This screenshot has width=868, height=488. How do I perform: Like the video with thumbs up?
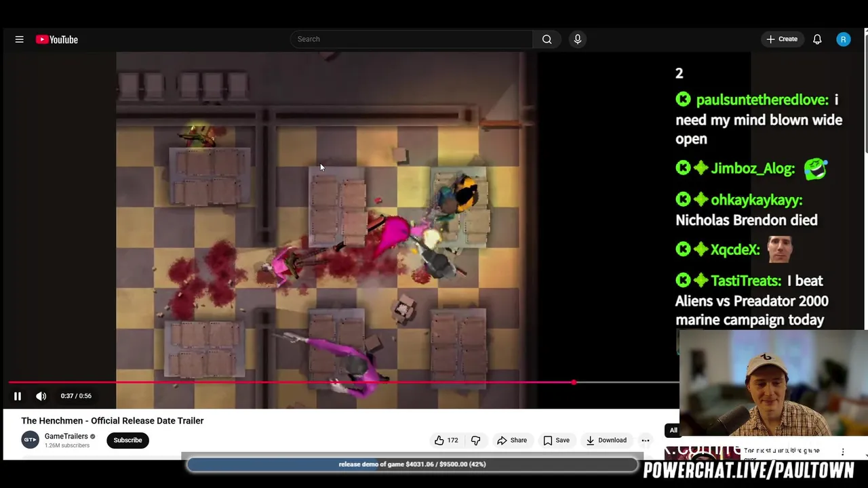pos(446,441)
